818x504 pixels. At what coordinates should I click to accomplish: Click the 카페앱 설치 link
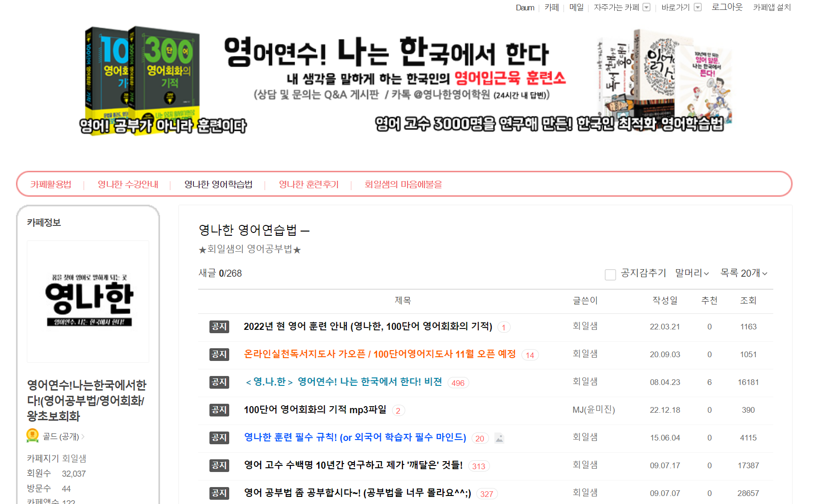(772, 7)
